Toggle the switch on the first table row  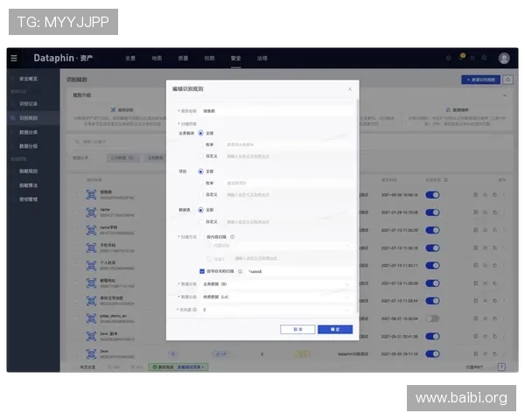(x=432, y=195)
